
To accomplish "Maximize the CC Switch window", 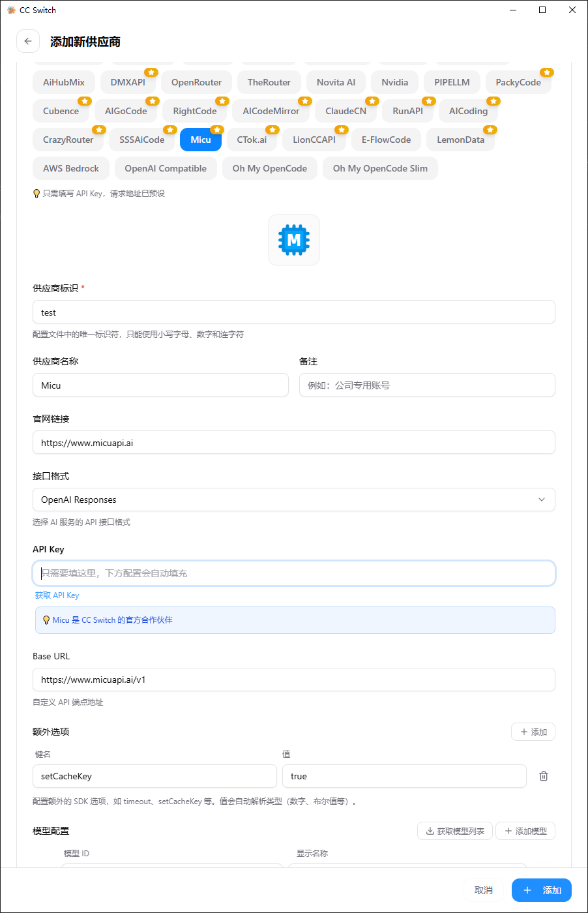I will point(542,10).
